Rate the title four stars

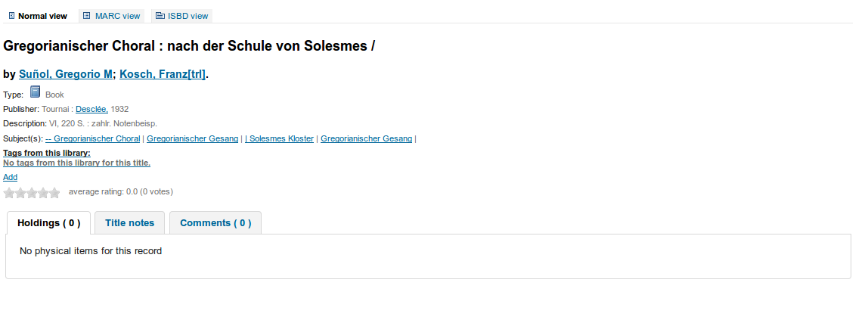tap(43, 193)
